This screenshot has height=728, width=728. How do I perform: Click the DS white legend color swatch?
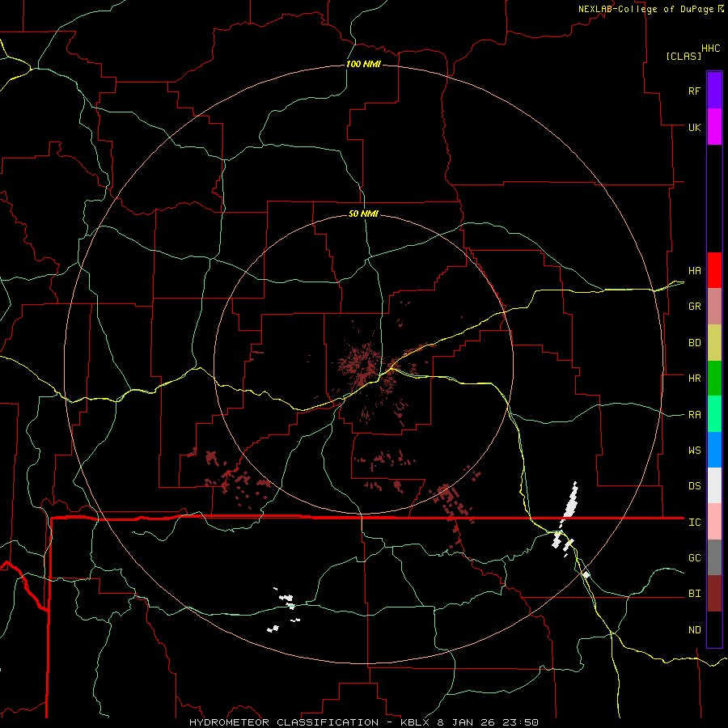[x=714, y=485]
